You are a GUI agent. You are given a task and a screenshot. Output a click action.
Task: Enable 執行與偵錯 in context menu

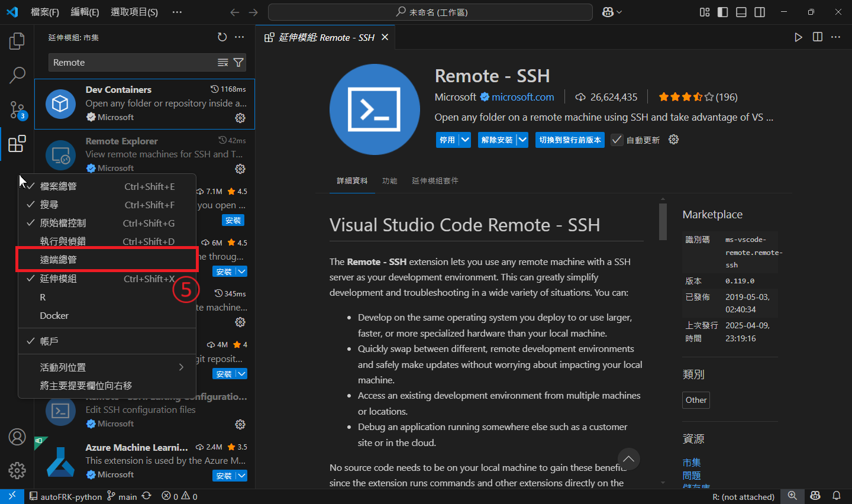click(107, 241)
